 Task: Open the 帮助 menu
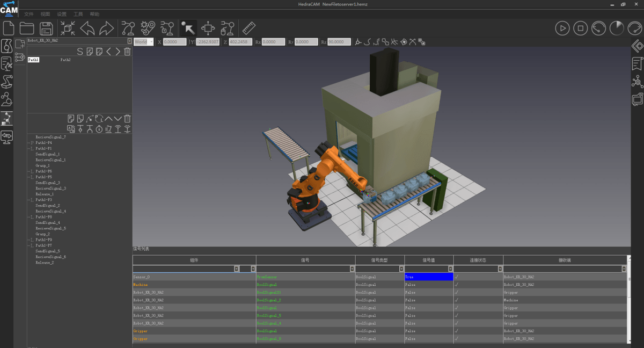click(x=94, y=14)
